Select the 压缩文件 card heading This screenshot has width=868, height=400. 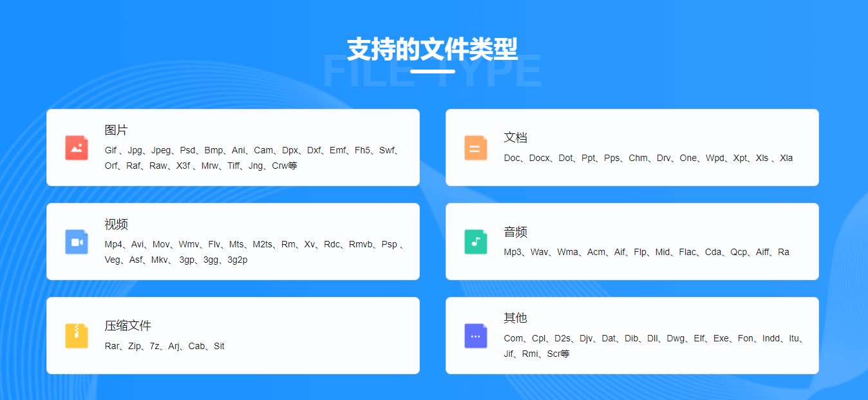click(x=127, y=326)
